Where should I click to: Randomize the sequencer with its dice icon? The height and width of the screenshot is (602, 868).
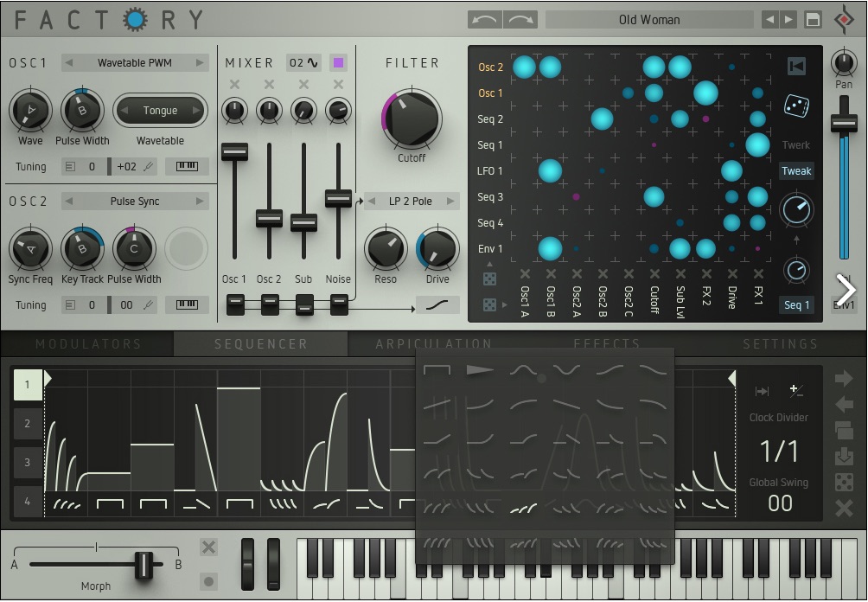[x=845, y=482]
